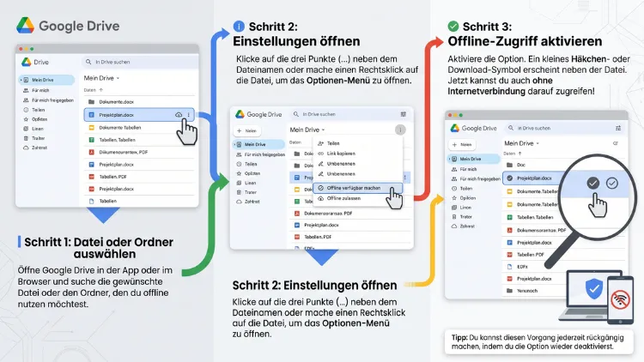Click the Dokumente.docx folder icon in first window
The width and height of the screenshot is (644, 362).
click(92, 102)
